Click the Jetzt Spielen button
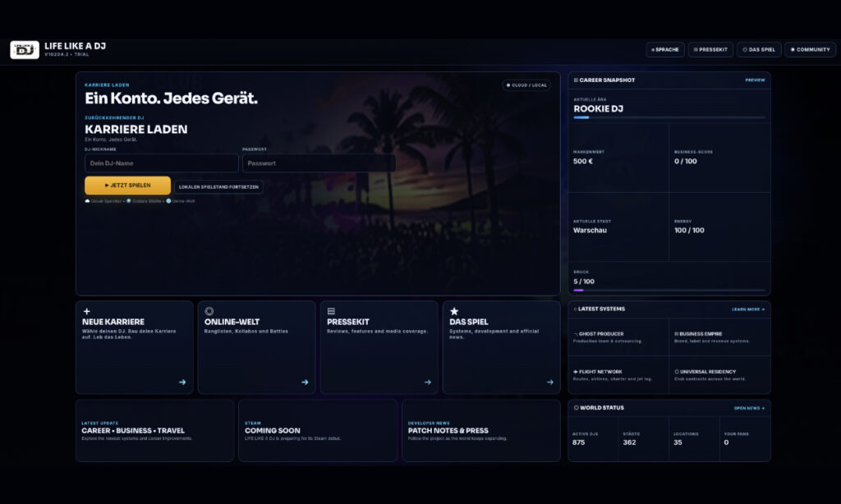 [127, 186]
